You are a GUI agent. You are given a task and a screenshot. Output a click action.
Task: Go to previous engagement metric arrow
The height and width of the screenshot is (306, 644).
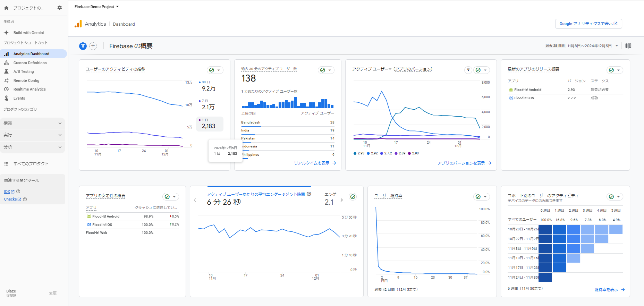click(x=195, y=200)
